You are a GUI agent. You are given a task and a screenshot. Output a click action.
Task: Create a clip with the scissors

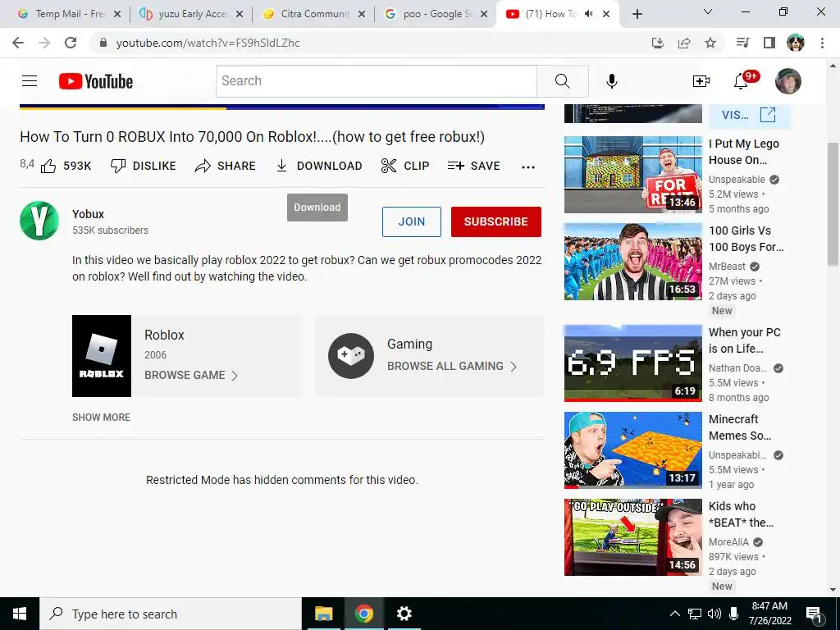tap(405, 166)
